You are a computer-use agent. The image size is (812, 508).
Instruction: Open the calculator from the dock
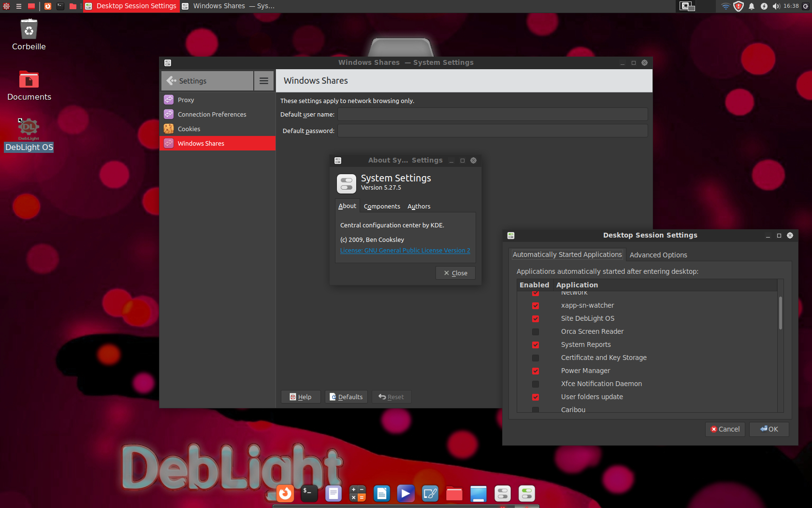coord(358,493)
